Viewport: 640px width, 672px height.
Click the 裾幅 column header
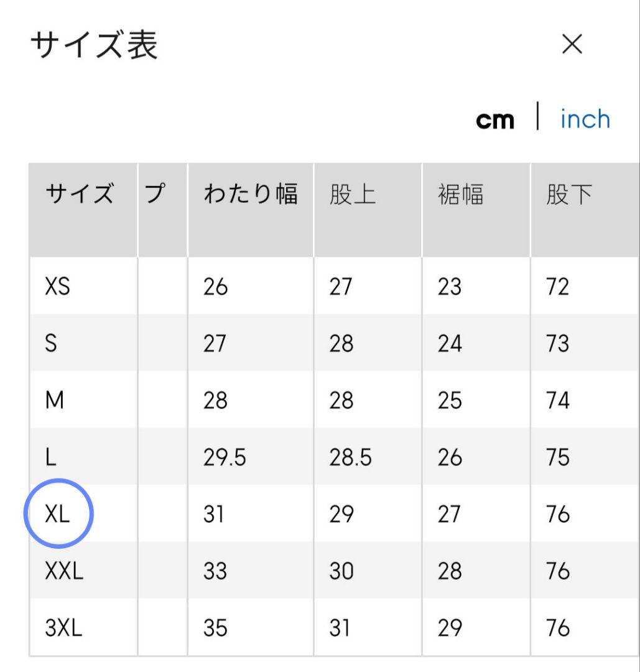pyautogui.click(x=460, y=195)
